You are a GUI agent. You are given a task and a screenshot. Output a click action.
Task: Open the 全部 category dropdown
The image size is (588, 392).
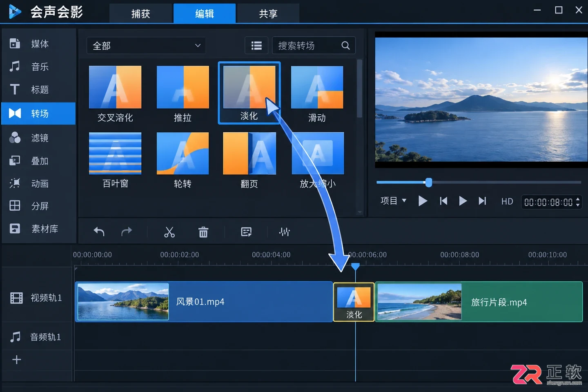point(146,45)
